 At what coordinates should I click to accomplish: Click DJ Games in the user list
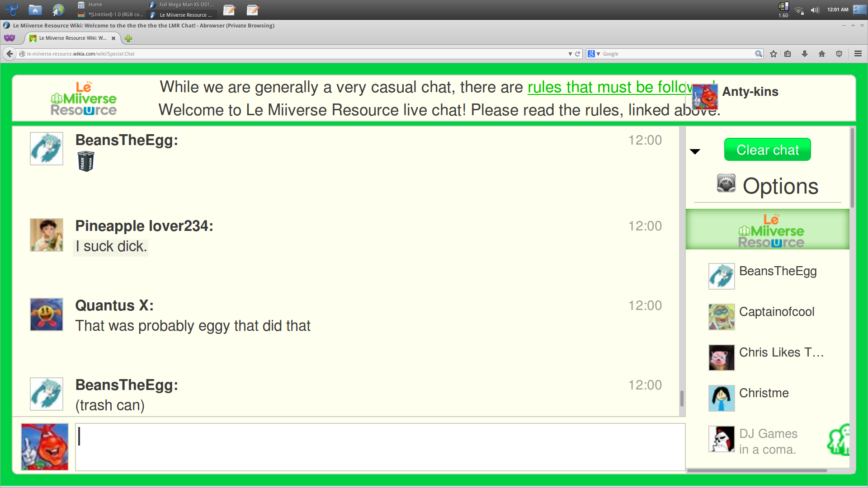768,434
